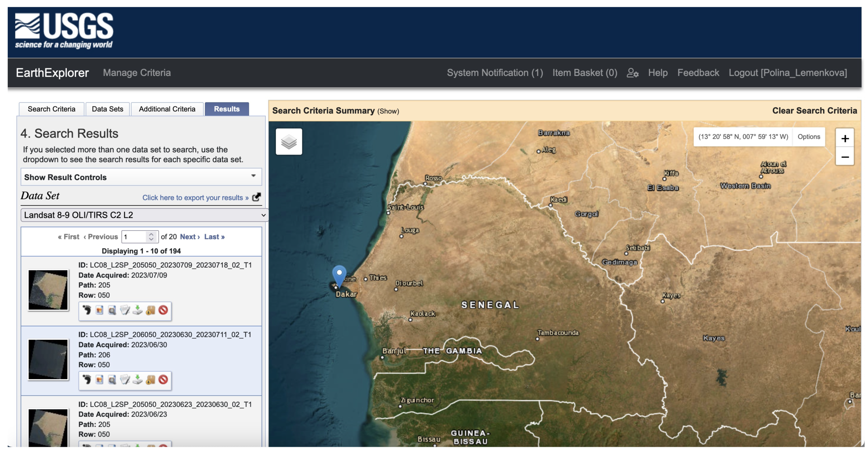Click the export results icon
This screenshot has width=868, height=452.
(x=256, y=197)
